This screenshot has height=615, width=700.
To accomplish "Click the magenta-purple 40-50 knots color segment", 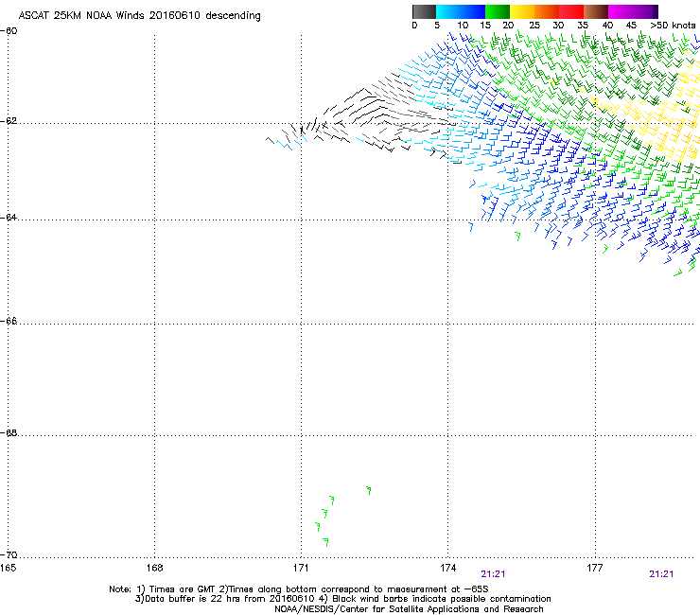I will (x=633, y=11).
